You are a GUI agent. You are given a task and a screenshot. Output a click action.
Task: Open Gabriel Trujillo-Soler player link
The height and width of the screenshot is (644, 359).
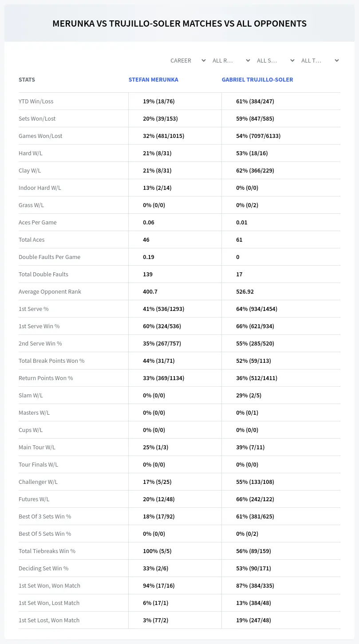[x=257, y=80]
